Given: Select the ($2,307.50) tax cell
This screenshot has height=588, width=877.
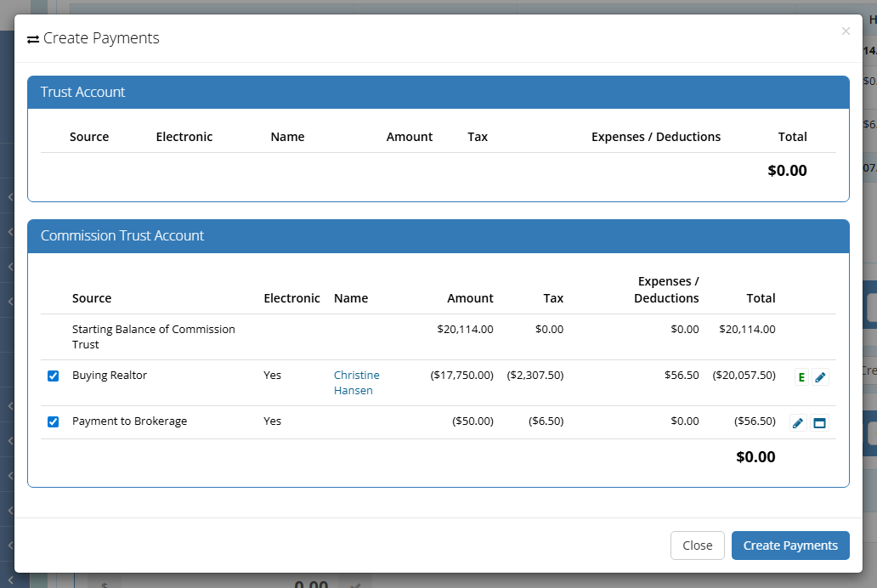Looking at the screenshot, I should [x=535, y=376].
